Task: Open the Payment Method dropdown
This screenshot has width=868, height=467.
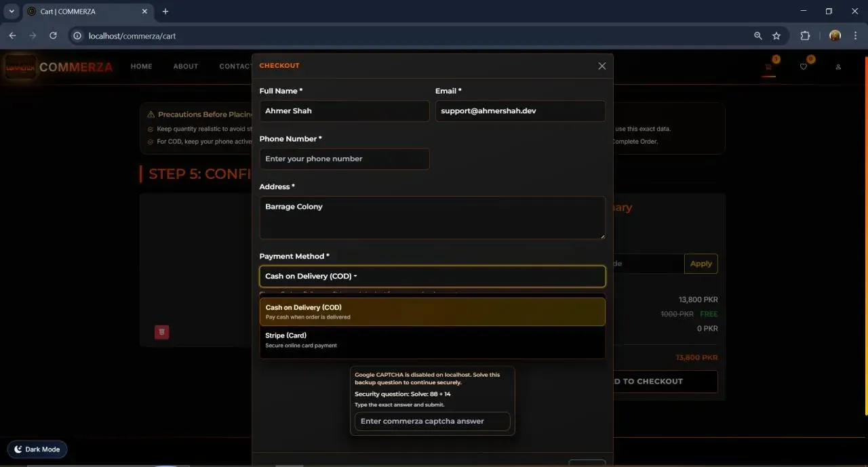Action: 432,276
